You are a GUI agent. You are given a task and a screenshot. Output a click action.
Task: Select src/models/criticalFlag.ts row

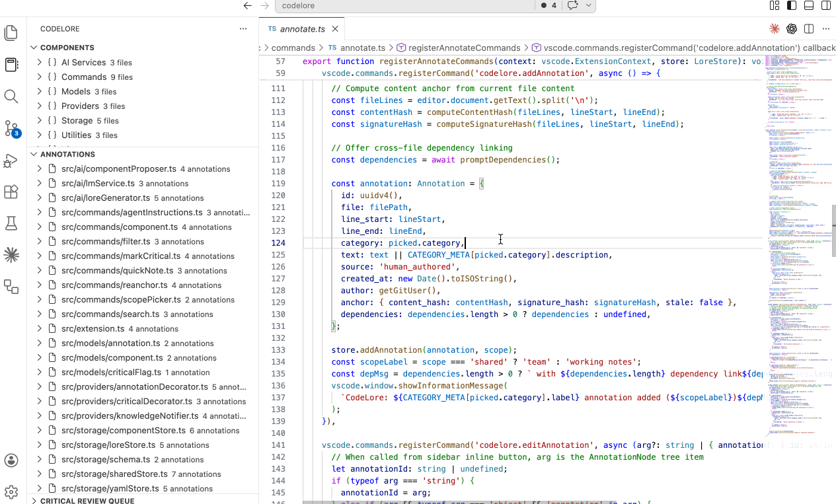[x=143, y=372]
